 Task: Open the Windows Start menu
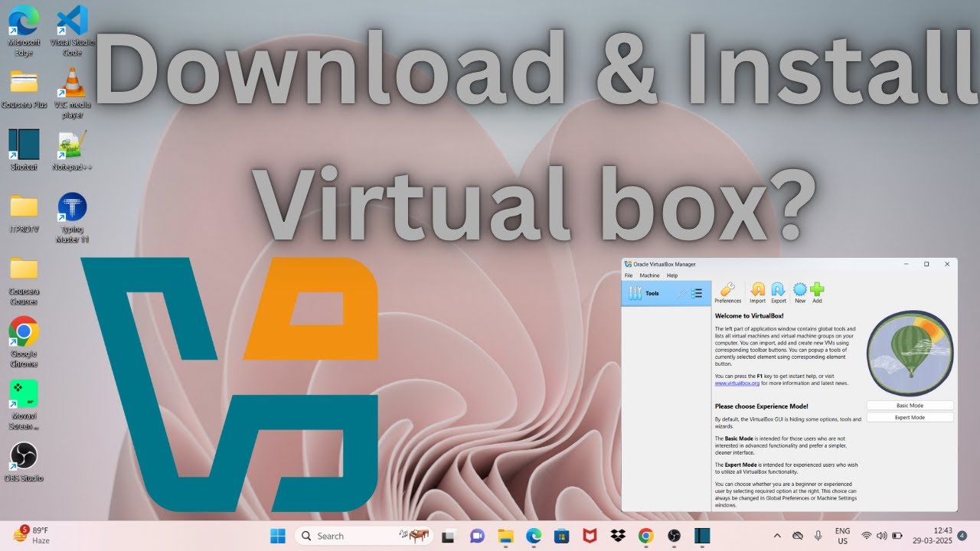[x=277, y=536]
